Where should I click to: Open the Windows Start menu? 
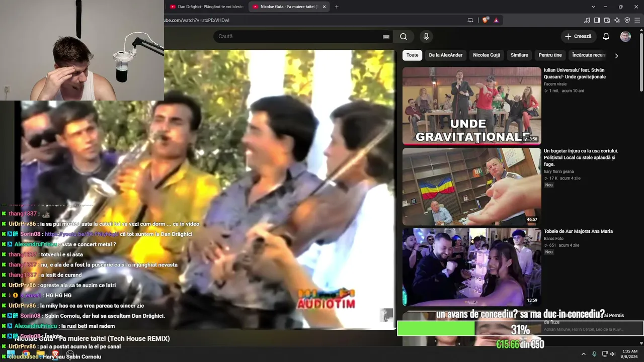pos(11,354)
